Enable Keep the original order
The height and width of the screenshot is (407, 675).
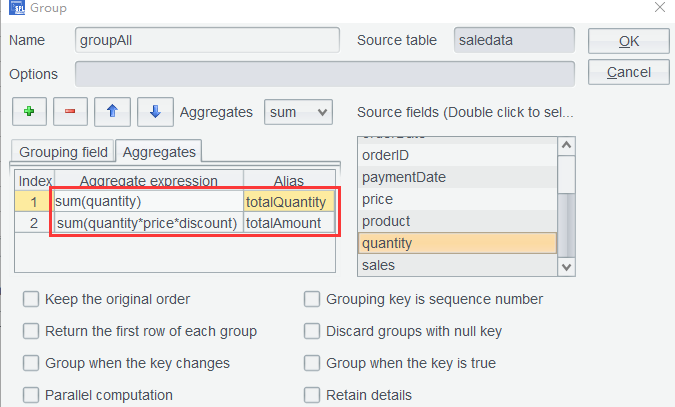click(x=31, y=299)
